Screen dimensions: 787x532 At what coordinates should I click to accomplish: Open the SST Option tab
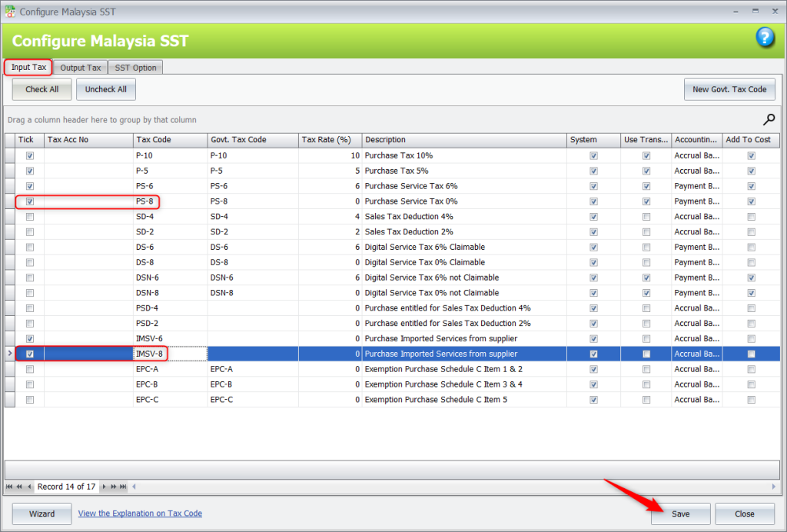click(135, 67)
